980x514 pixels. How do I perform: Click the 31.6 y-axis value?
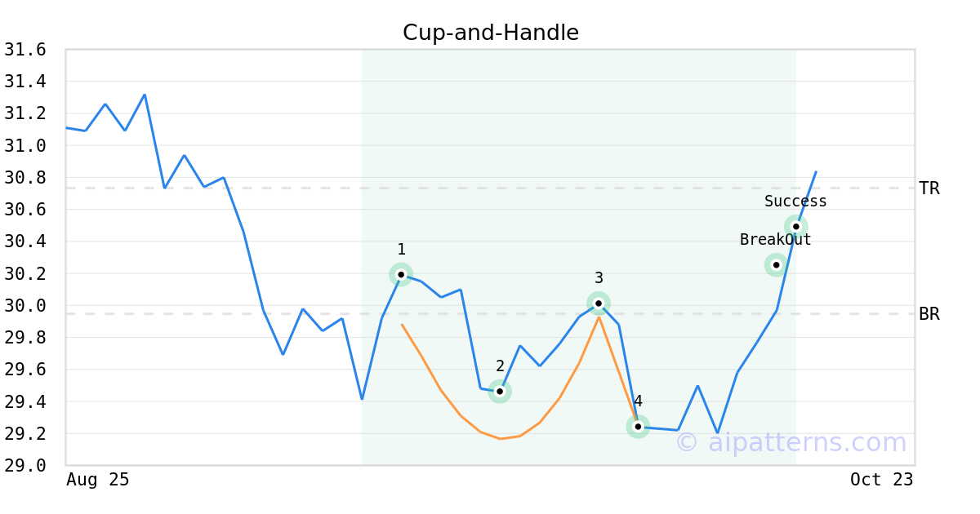pos(24,51)
